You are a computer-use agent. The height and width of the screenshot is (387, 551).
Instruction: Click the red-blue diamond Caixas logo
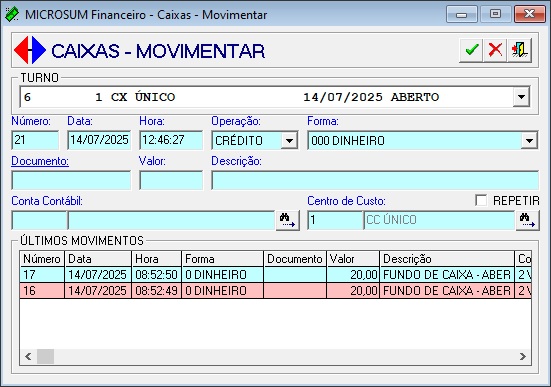click(x=30, y=50)
